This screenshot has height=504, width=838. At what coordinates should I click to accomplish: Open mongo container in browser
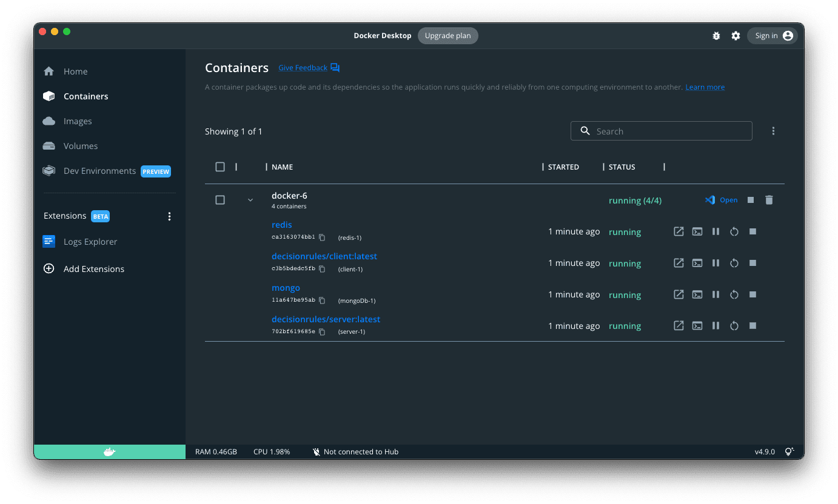tap(679, 294)
